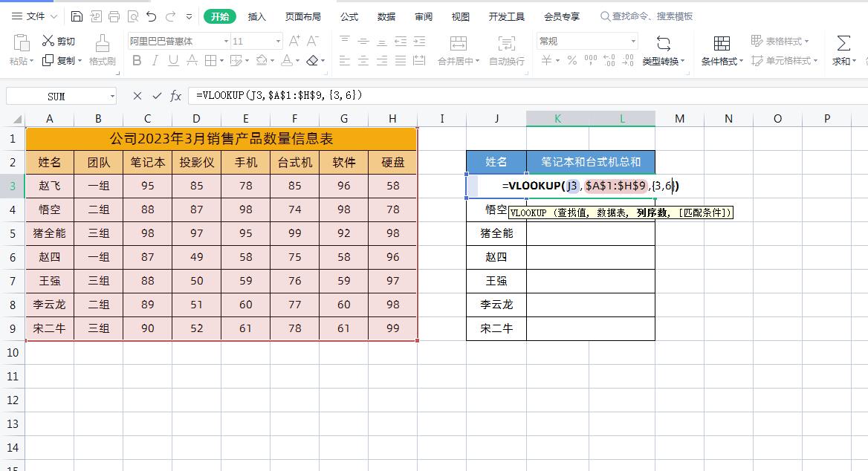Decrease indent icon
This screenshot has width=868, height=471.
401,41
